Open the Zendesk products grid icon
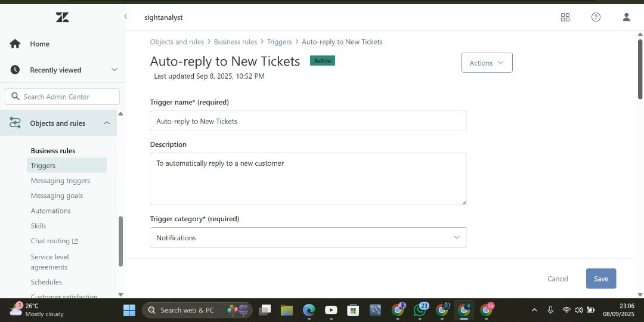 tap(565, 17)
